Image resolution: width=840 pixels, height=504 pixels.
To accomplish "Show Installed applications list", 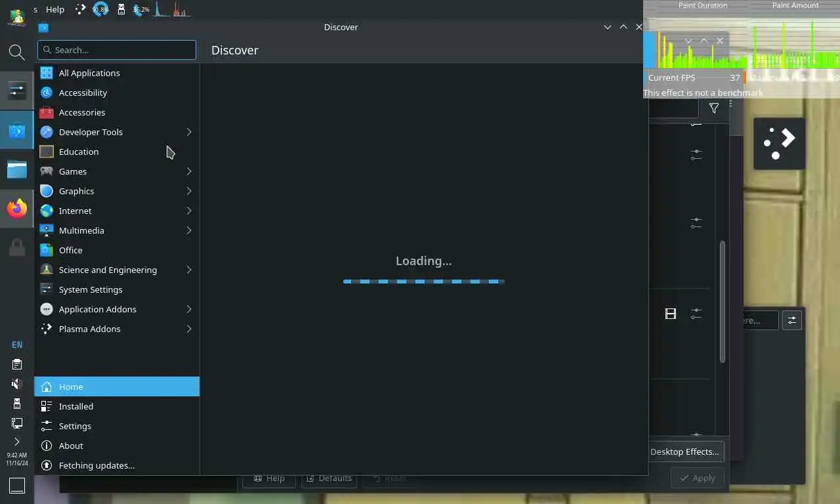I will point(117,406).
